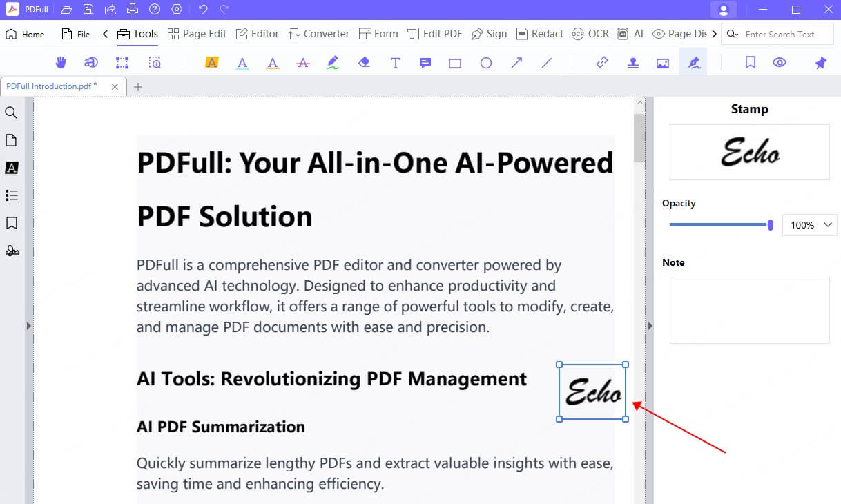The image size is (841, 504).
Task: Pick the Strikethrough text tool
Action: tap(302, 63)
